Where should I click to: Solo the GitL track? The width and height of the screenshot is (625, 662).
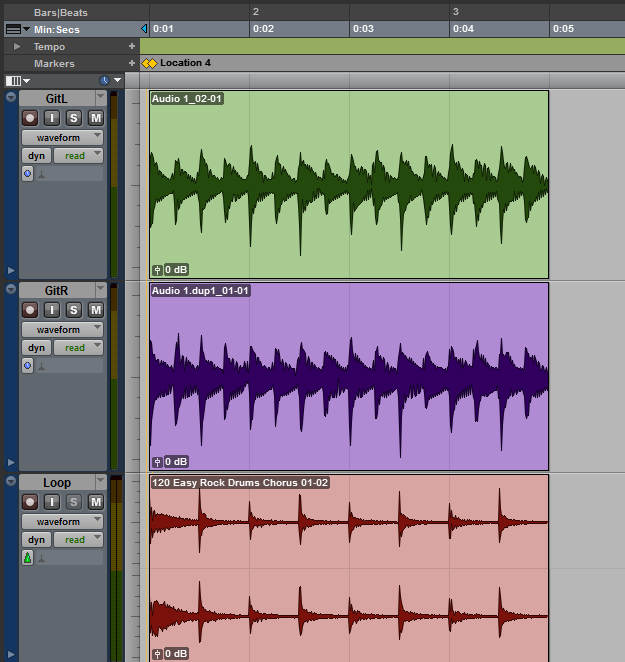pos(74,118)
